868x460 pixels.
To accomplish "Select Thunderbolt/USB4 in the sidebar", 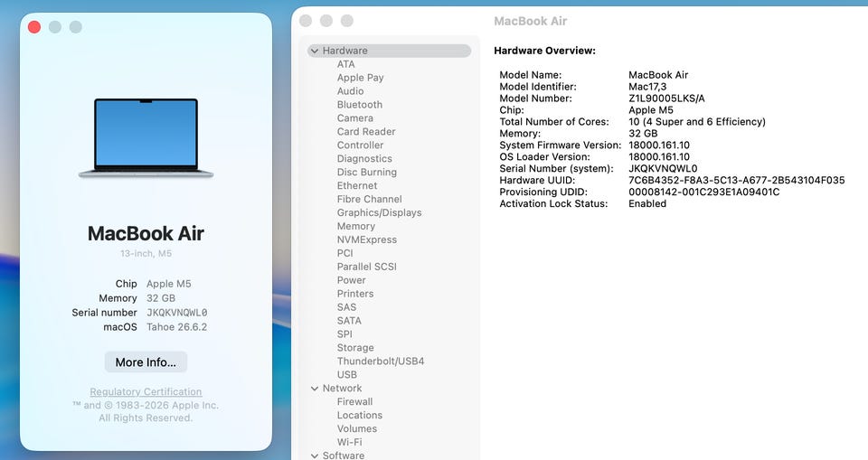I will 381,361.
